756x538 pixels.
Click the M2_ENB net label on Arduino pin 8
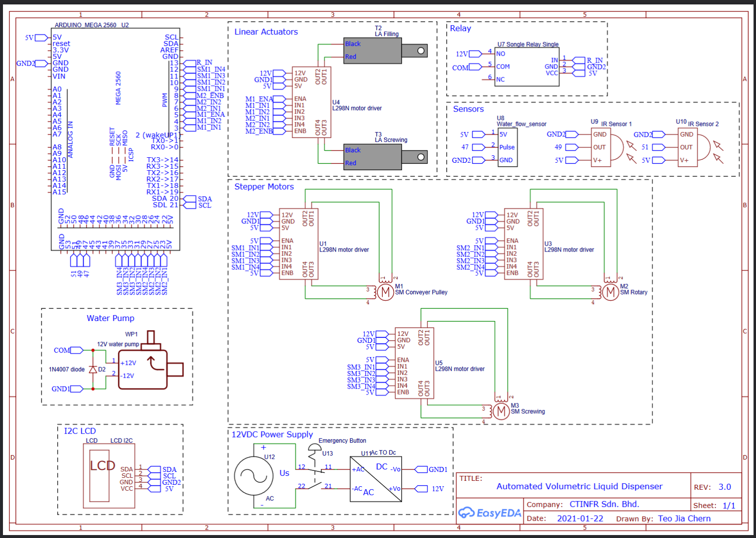(210, 95)
